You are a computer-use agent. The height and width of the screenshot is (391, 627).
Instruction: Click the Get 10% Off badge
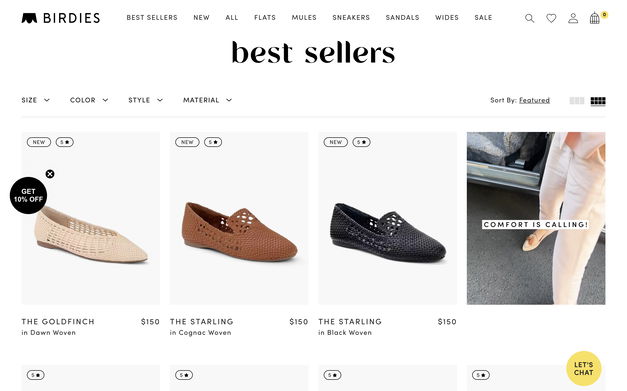click(28, 195)
